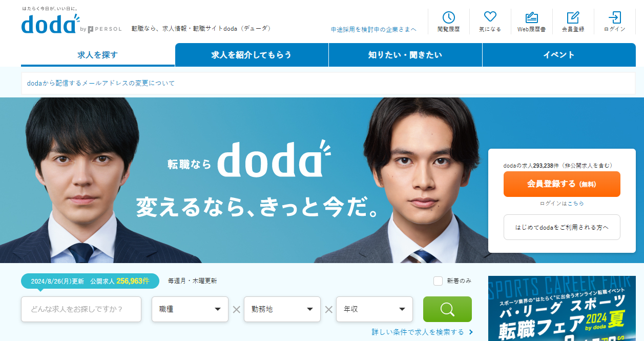Screen dimensions: 644x341
Task: Click arrow beside 詳しい条件で求人を検索する
Action: [471, 332]
